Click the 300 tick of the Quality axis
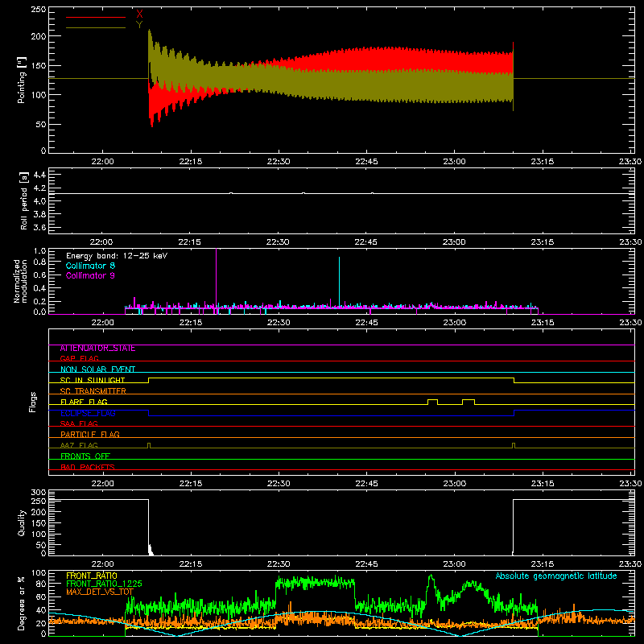The height and width of the screenshot is (644, 644). pyautogui.click(x=39, y=493)
